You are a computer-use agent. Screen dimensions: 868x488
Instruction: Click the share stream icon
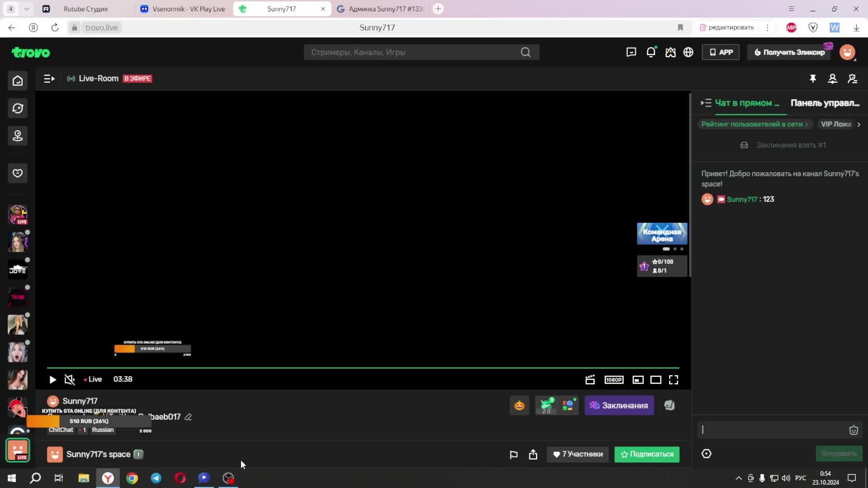533,455
